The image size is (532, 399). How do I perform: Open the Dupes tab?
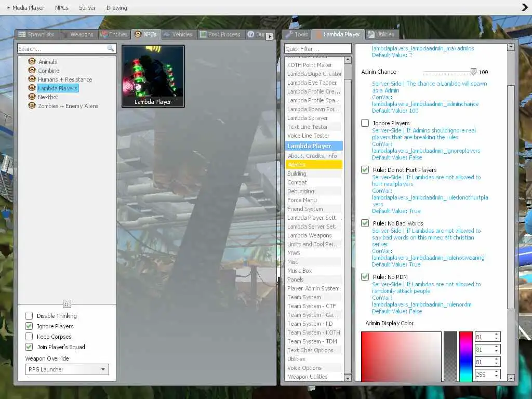[x=257, y=34]
